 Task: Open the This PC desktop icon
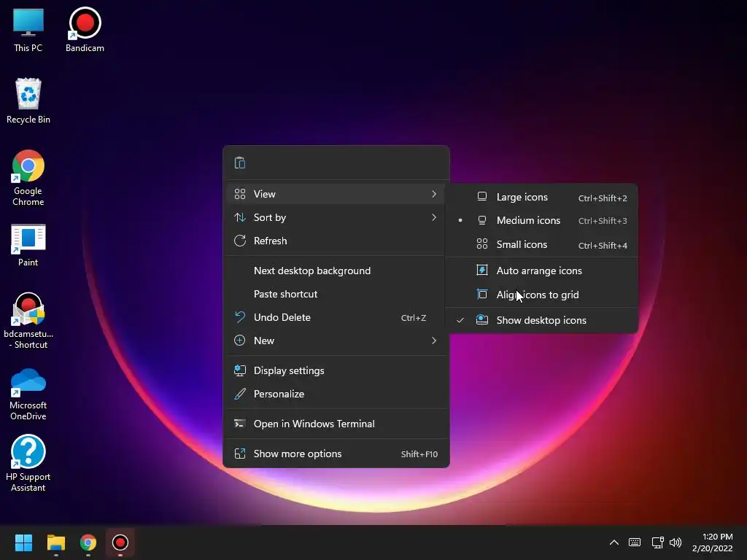[x=28, y=30]
